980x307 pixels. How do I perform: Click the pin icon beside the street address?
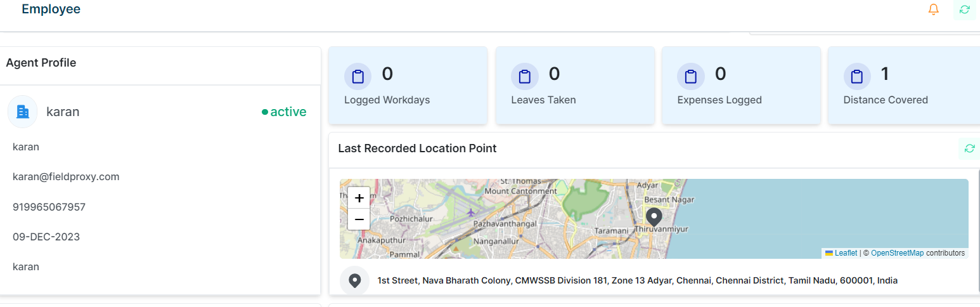coord(355,280)
